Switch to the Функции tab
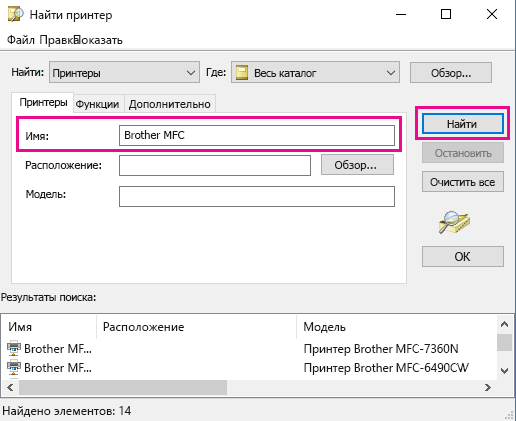The image size is (516, 421). [x=97, y=104]
